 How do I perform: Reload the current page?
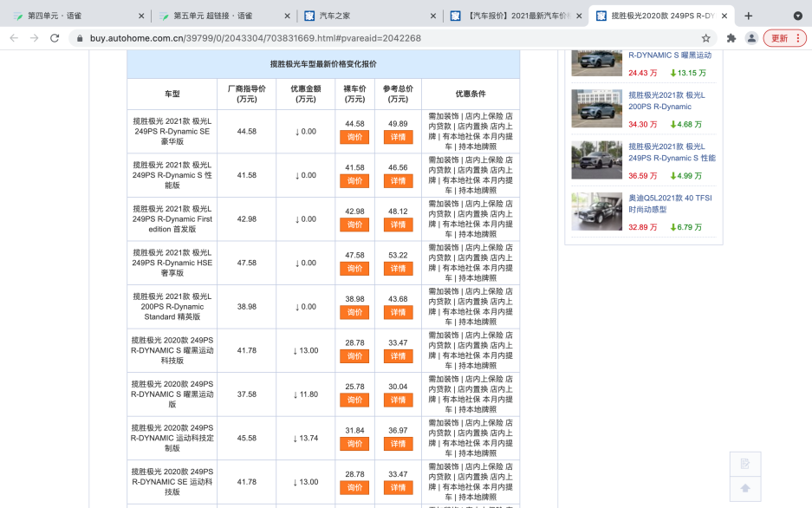pos(55,38)
